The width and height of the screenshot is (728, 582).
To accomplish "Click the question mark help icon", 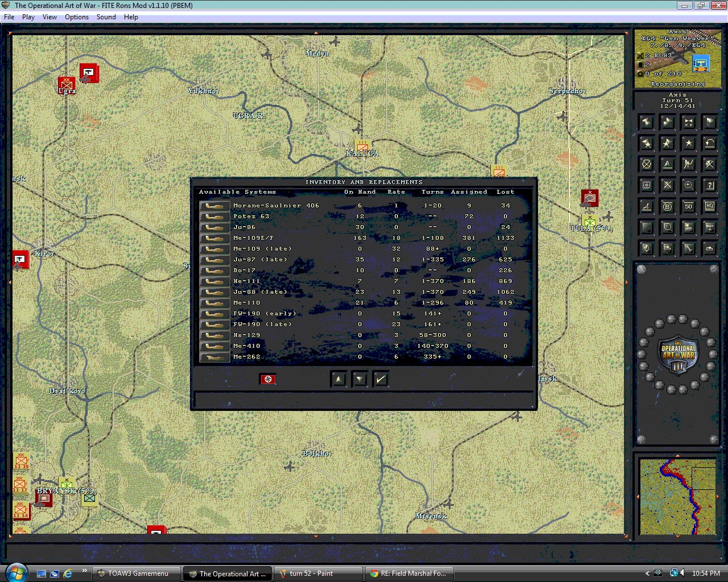I will [x=710, y=185].
